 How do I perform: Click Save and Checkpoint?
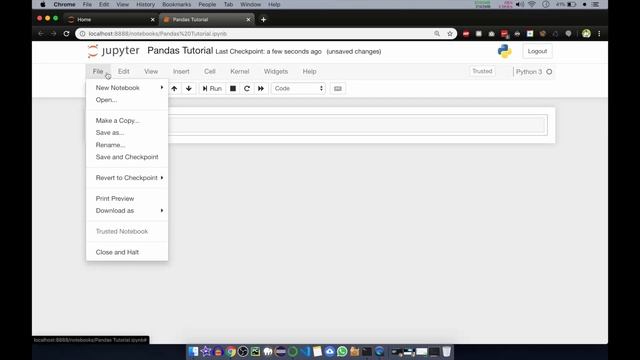point(127,157)
